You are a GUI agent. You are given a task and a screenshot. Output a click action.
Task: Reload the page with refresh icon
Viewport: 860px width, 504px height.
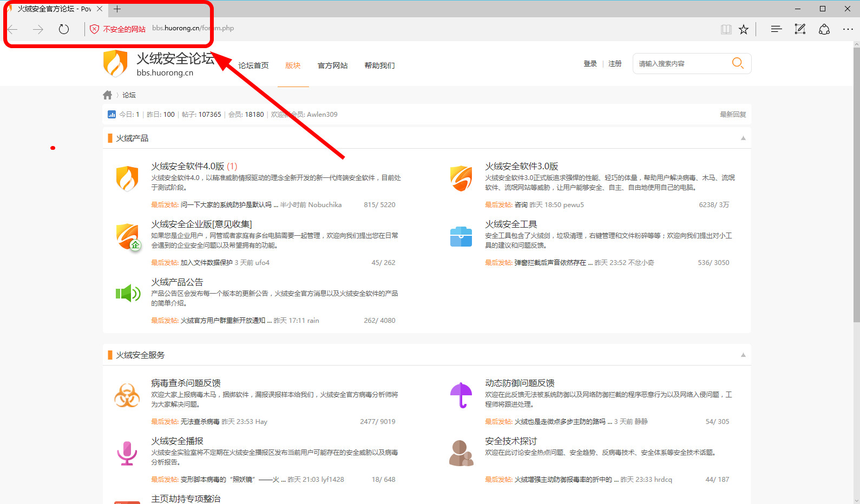[64, 29]
